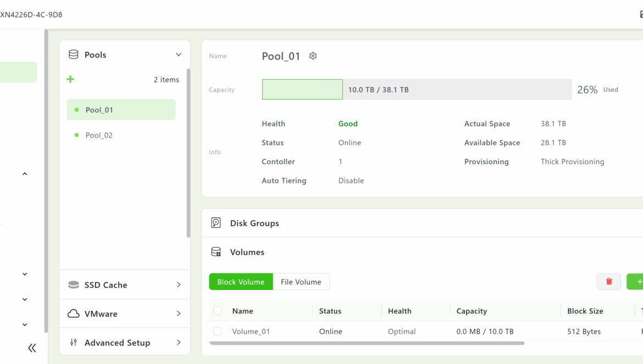
Task: Check the Volume_01 row checkbox
Action: click(x=218, y=332)
